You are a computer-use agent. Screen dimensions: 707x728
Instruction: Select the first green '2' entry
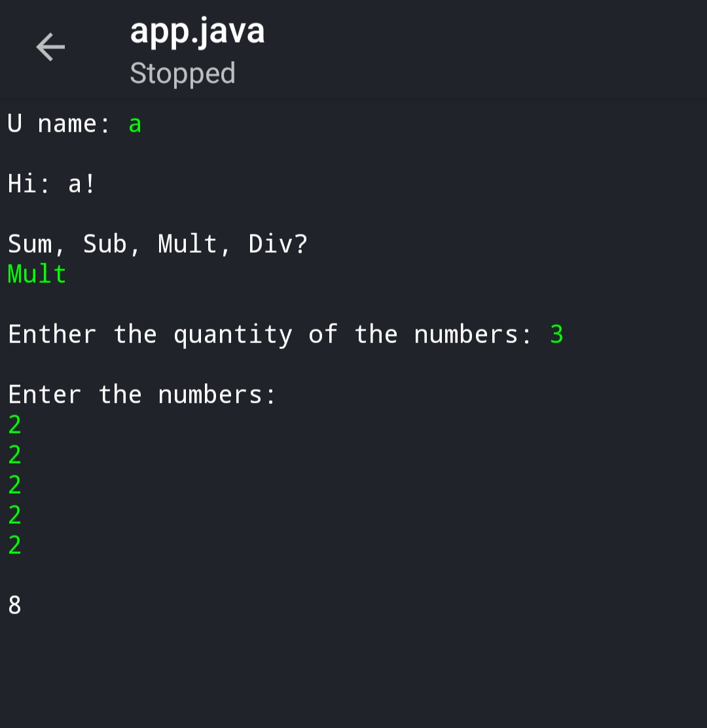tap(15, 425)
